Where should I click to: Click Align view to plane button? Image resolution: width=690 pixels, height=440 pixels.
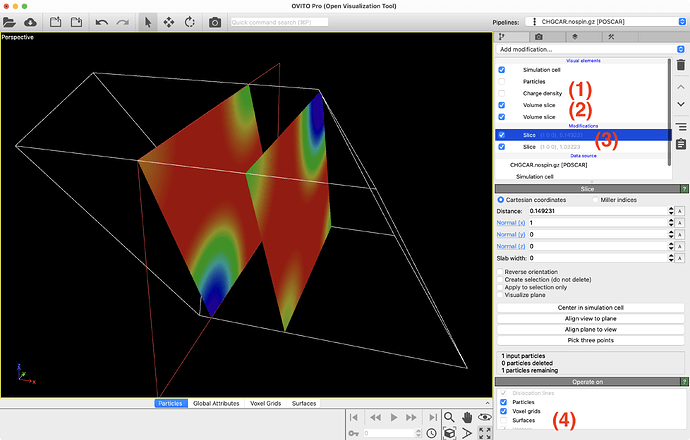[591, 319]
